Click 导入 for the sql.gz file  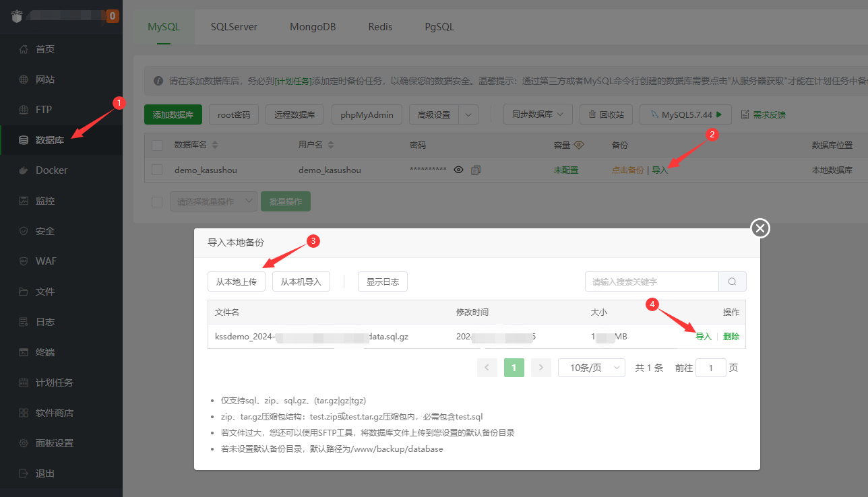[x=704, y=336]
